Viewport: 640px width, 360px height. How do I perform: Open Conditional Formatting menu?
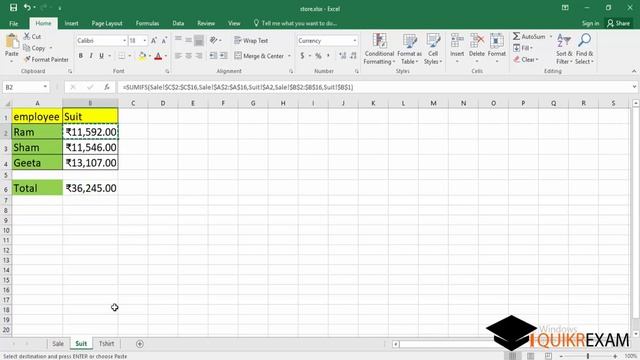pyautogui.click(x=379, y=49)
